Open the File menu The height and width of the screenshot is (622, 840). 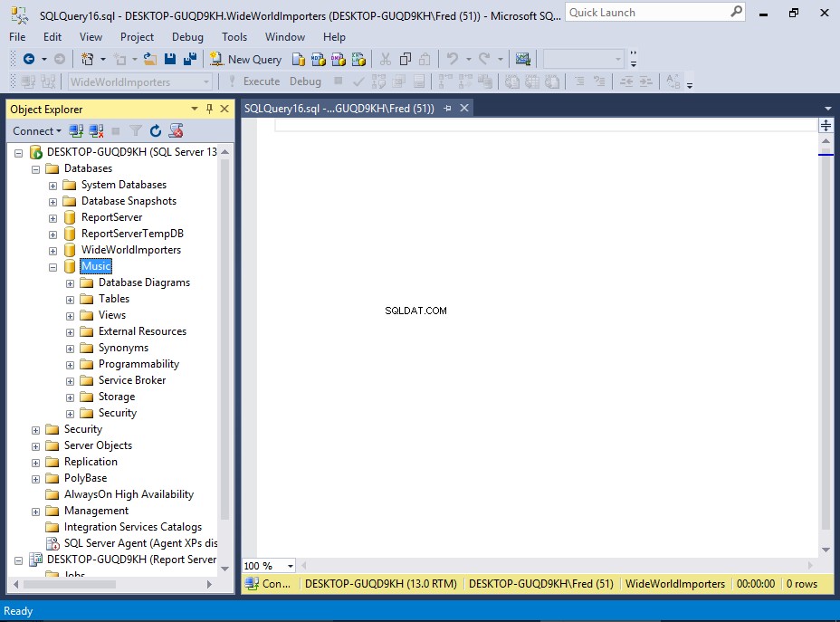(x=17, y=37)
